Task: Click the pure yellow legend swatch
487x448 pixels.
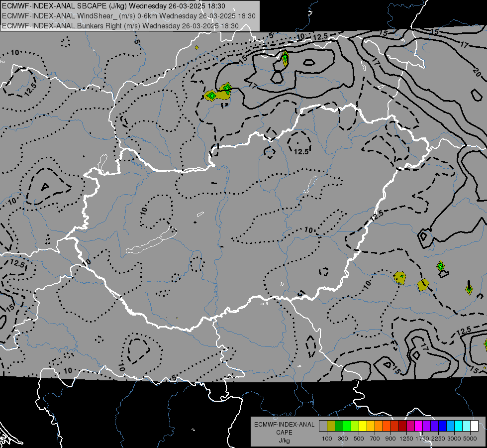Action: point(363,426)
